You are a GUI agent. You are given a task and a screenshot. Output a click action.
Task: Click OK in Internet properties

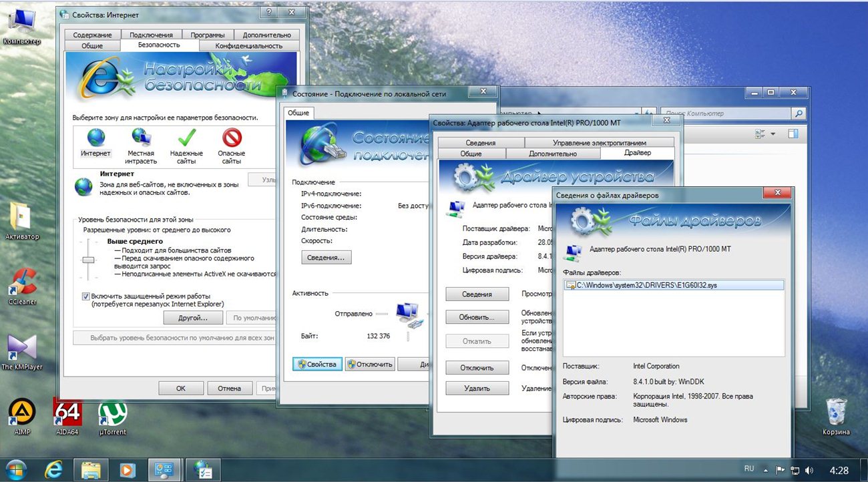coord(181,388)
